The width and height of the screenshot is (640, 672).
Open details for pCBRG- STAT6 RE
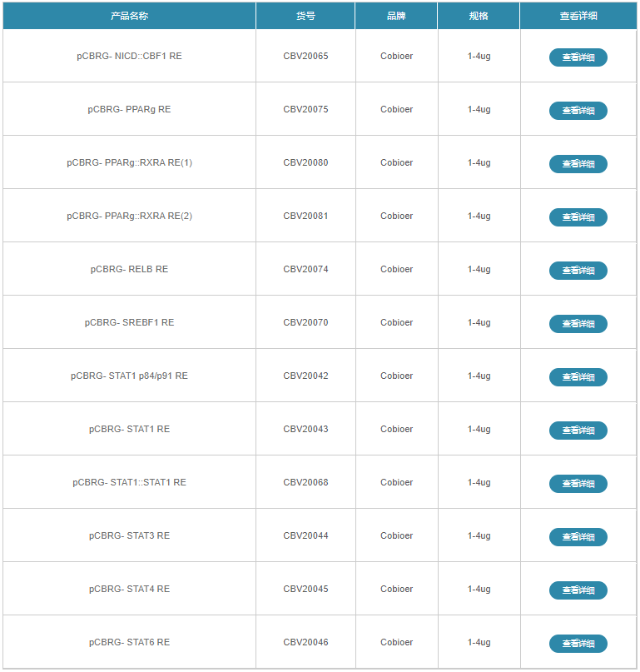578,644
